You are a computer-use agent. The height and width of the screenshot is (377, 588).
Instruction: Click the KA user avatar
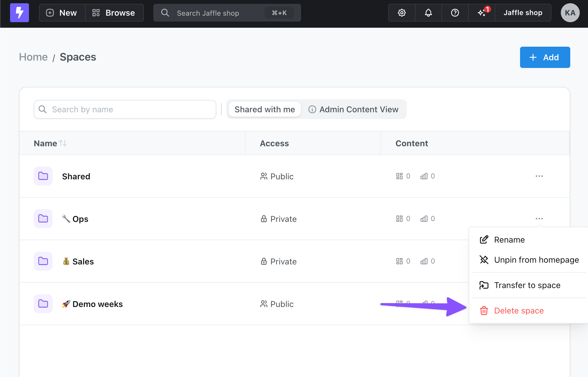[570, 13]
